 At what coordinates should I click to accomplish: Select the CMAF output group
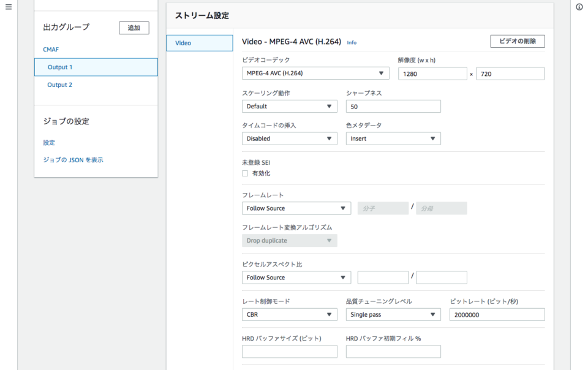click(50, 49)
